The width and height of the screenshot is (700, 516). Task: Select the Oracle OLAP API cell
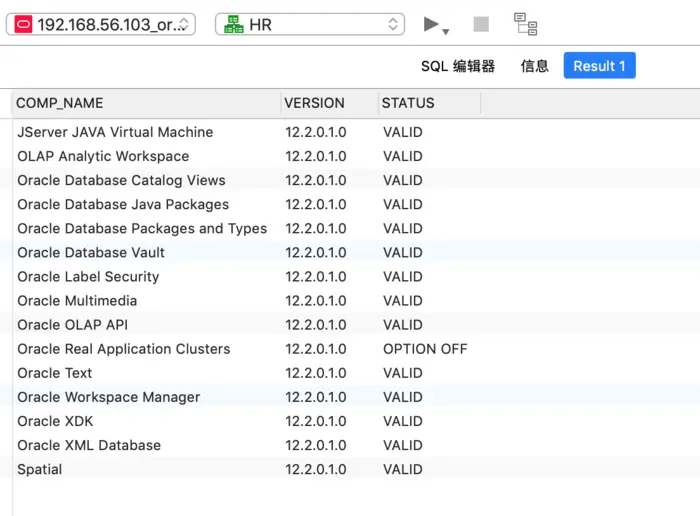click(72, 325)
